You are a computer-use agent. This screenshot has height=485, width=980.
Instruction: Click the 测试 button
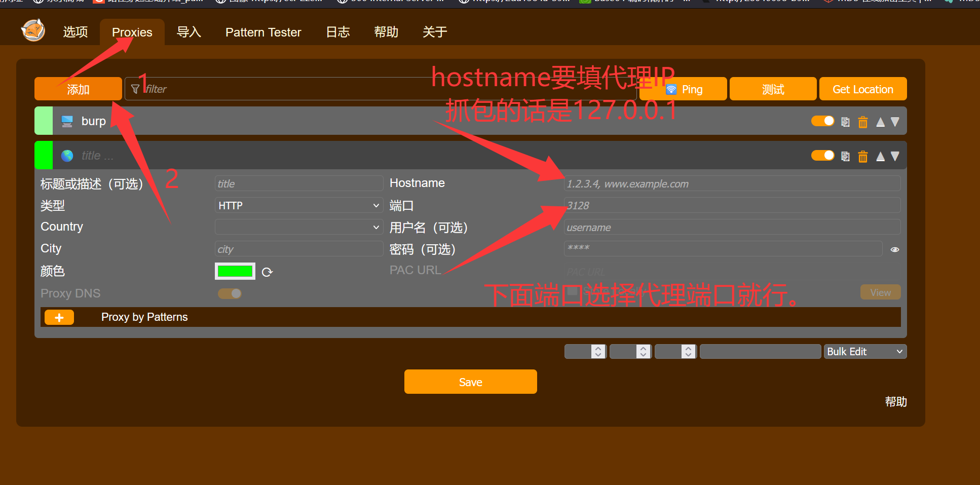click(773, 89)
